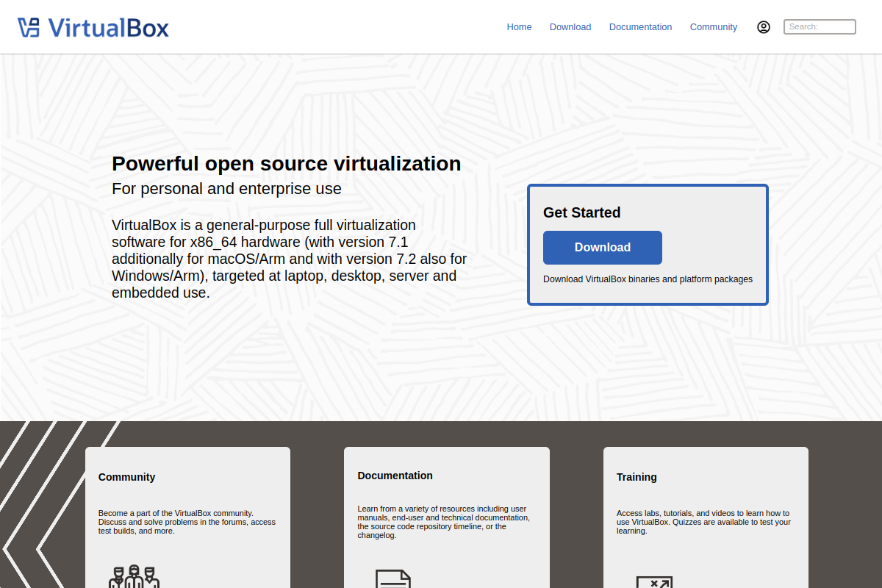Click 'Powerful open source virtualization' headline
Viewport: 882px width, 588px height.
point(287,163)
